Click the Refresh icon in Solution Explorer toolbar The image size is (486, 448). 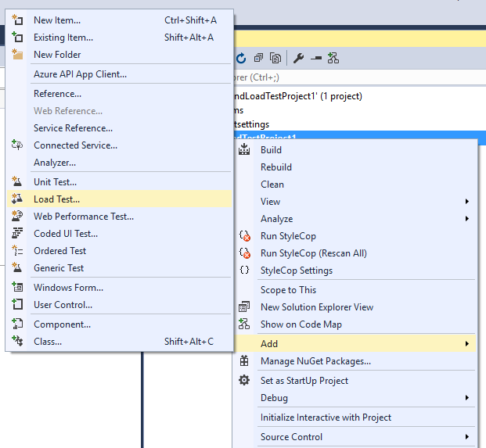pos(241,58)
